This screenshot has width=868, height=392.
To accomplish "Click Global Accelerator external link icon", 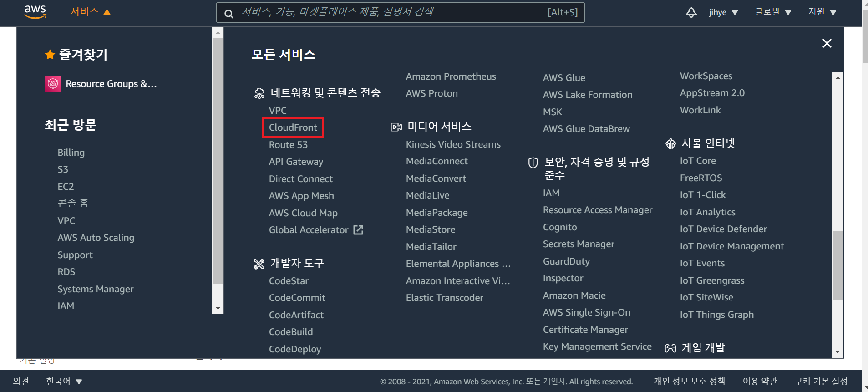I will tap(358, 230).
